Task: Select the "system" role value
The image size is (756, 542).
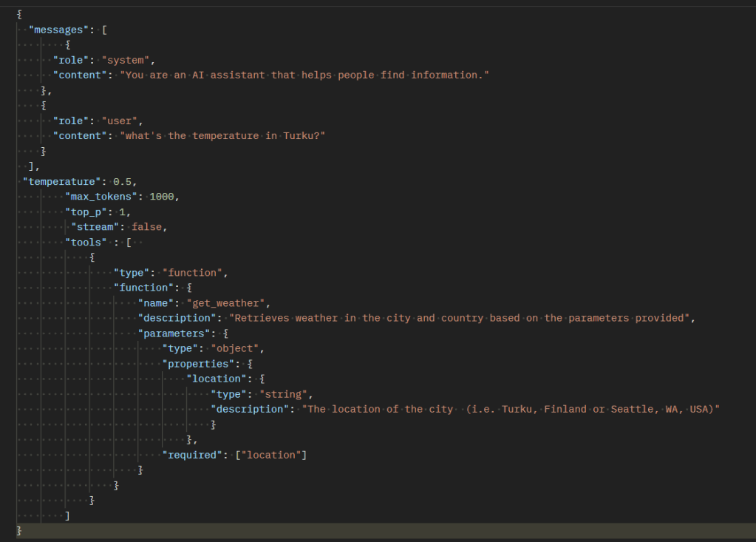Action: tap(126, 60)
